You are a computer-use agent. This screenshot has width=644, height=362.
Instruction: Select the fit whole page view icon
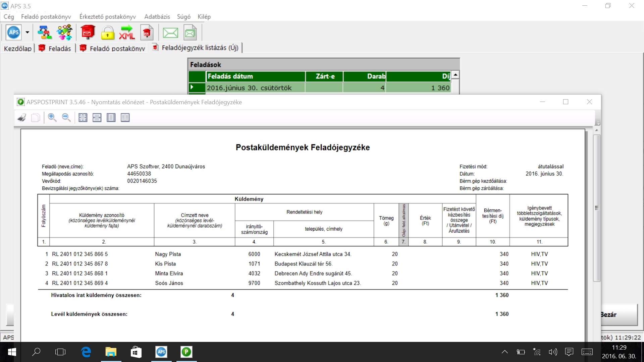click(x=83, y=117)
